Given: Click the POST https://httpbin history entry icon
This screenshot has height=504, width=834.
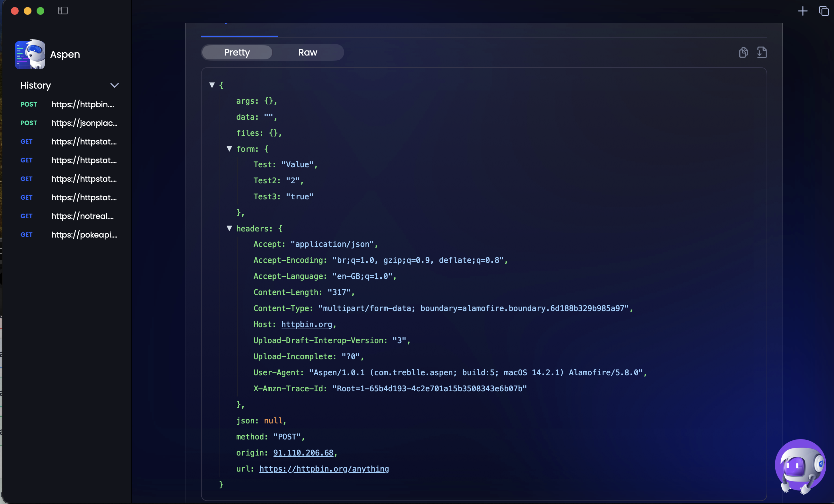Looking at the screenshot, I should point(29,104).
